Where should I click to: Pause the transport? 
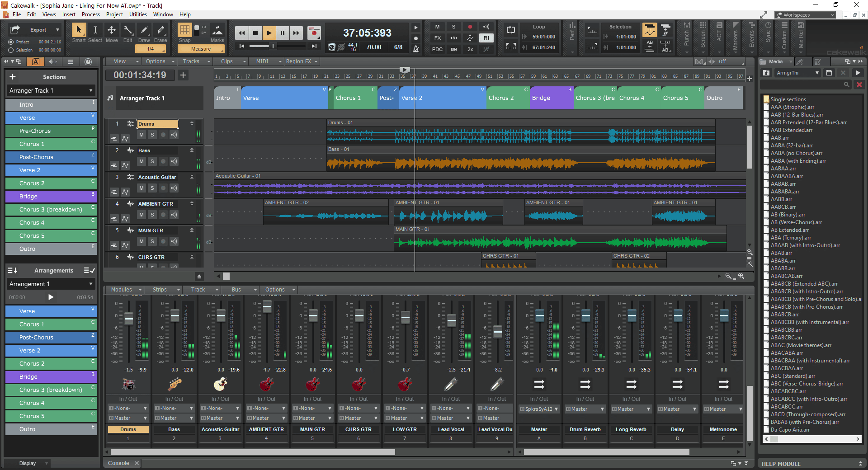283,33
